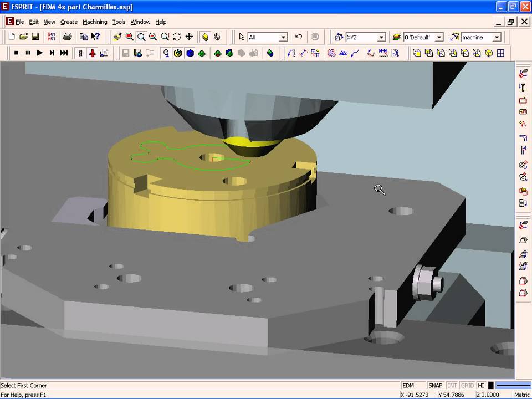532x399 pixels.
Task: Select the Abc text tool
Action: [x=344, y=53]
